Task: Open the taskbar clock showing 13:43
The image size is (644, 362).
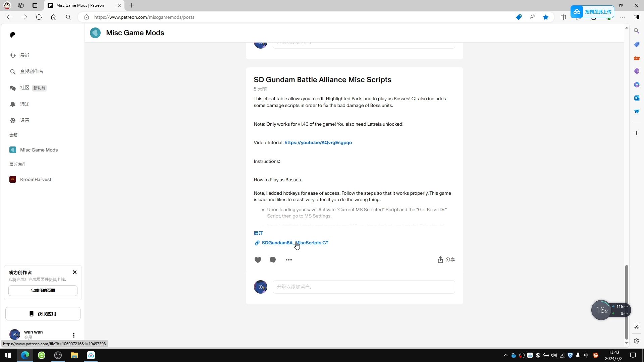Action: pyautogui.click(x=614, y=356)
